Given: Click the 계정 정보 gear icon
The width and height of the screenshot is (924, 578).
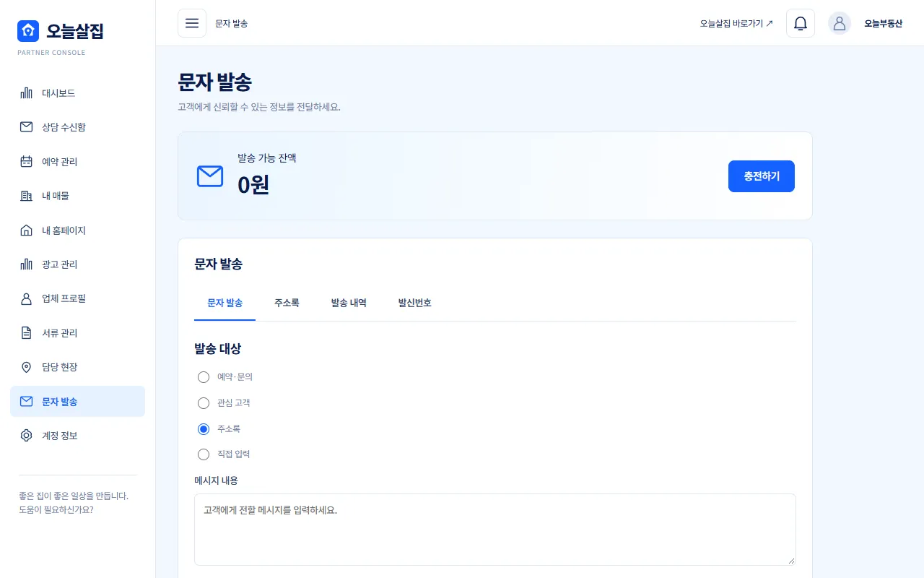Looking at the screenshot, I should click(27, 436).
